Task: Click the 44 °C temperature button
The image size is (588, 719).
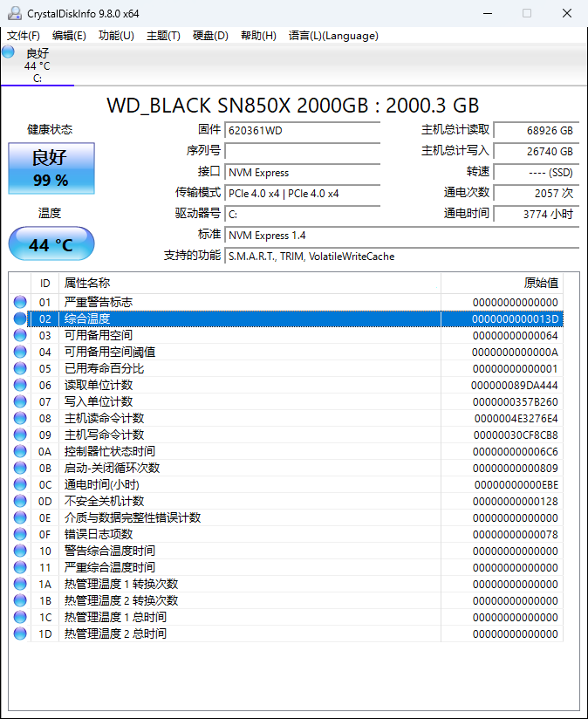Action: pos(51,244)
